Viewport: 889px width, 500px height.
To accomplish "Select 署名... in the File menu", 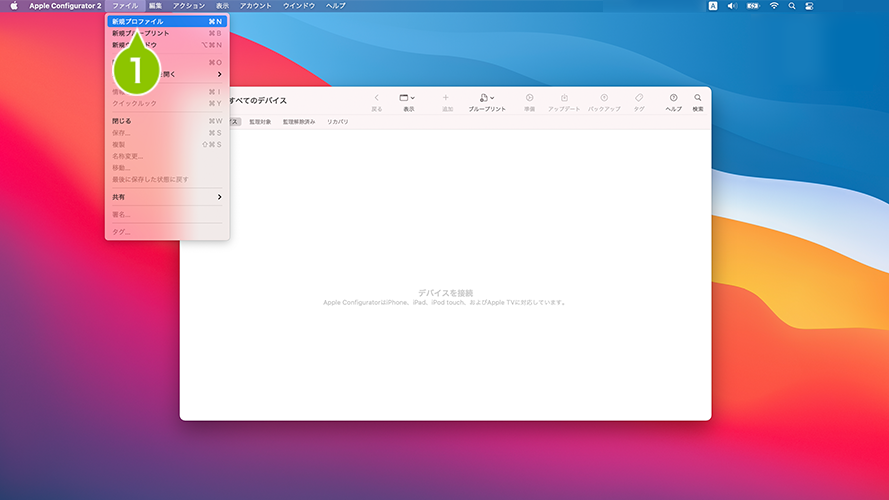I will click(167, 214).
